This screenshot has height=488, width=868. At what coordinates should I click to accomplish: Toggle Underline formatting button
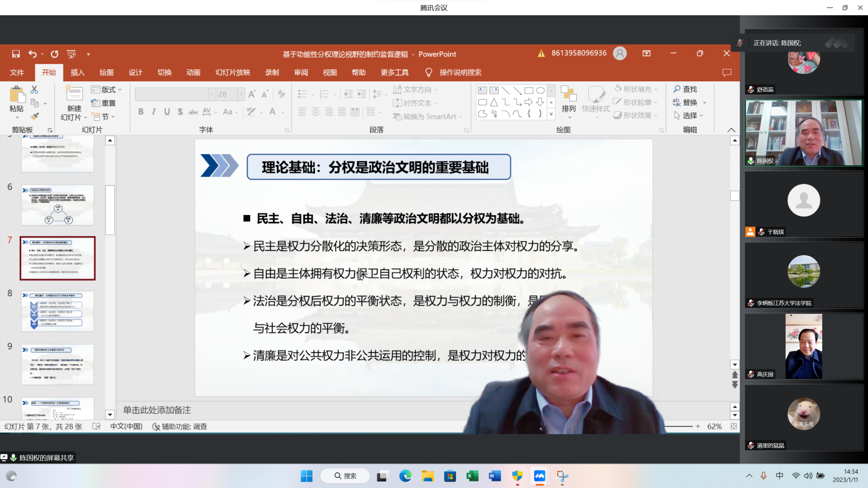pos(167,111)
